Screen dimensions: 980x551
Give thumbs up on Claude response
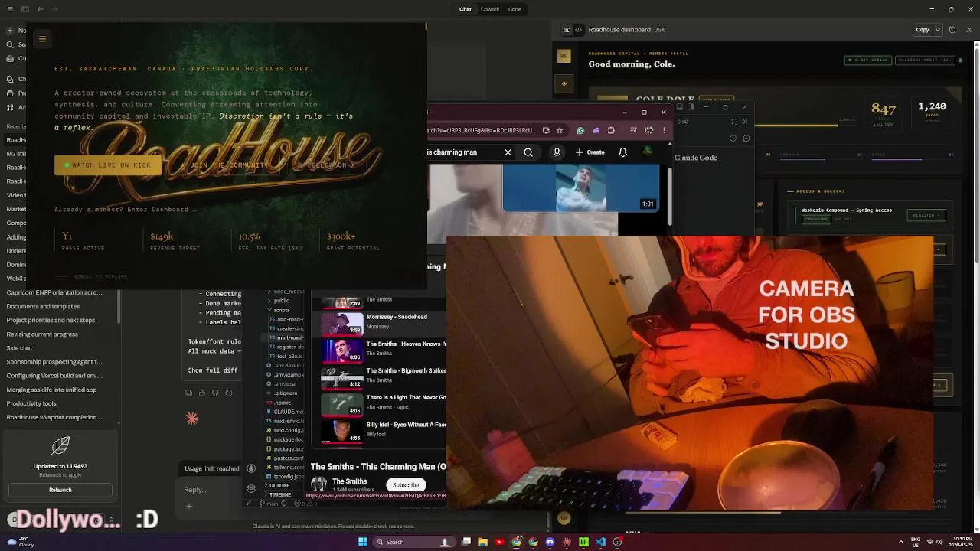click(x=201, y=393)
